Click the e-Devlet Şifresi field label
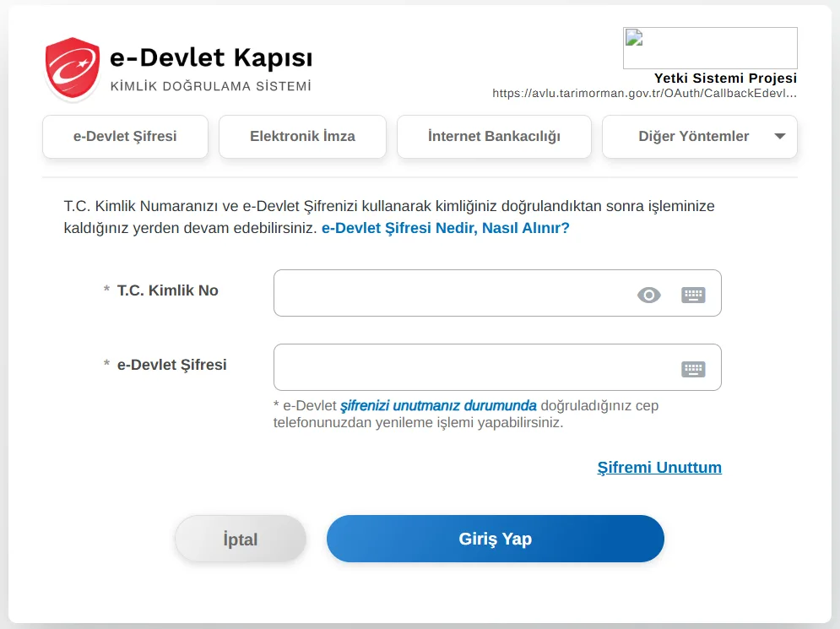The height and width of the screenshot is (629, 840). coord(172,365)
